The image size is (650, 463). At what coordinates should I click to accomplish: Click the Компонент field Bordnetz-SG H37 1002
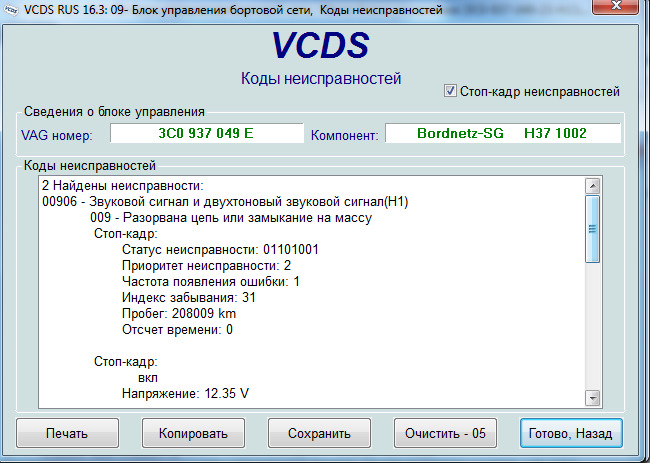tap(502, 133)
